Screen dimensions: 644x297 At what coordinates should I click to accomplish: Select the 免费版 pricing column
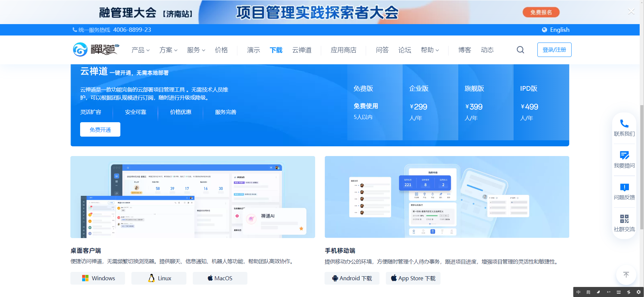coord(375,102)
